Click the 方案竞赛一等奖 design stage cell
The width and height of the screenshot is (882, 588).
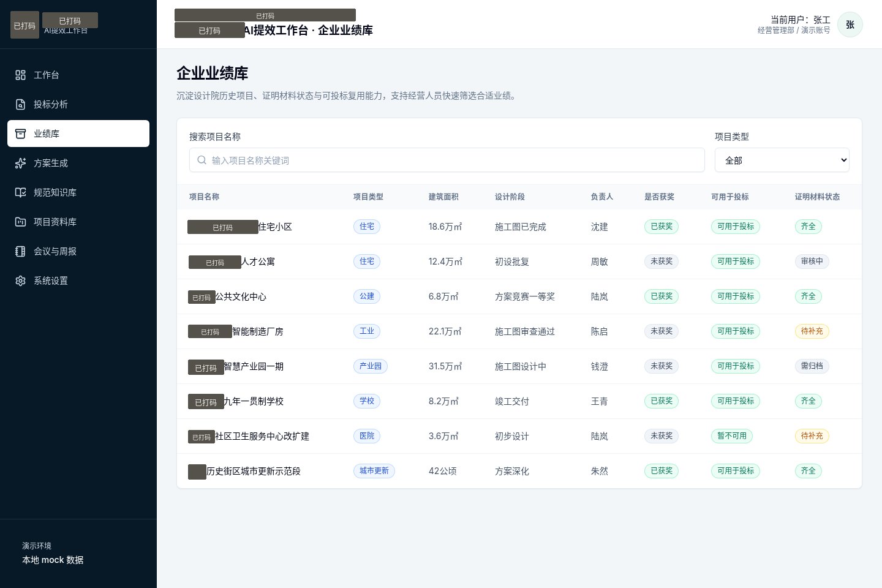pos(525,296)
